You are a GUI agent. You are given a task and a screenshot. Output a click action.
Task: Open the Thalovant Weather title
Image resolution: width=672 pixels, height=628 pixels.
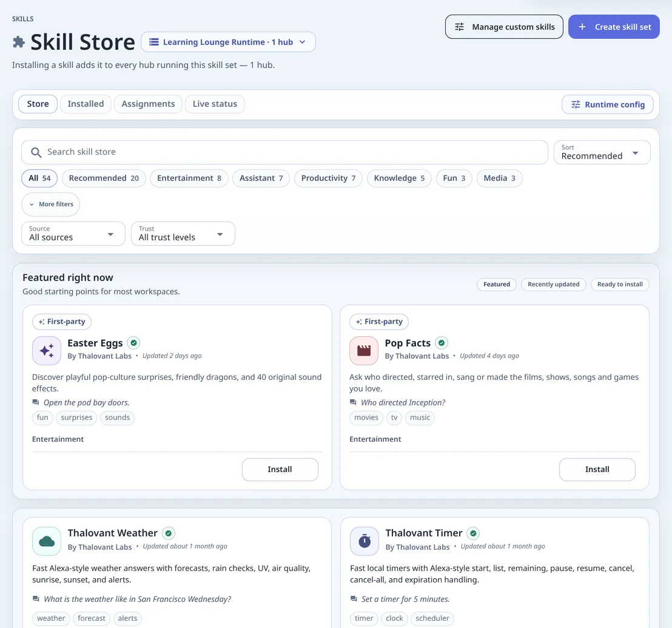coord(113,533)
